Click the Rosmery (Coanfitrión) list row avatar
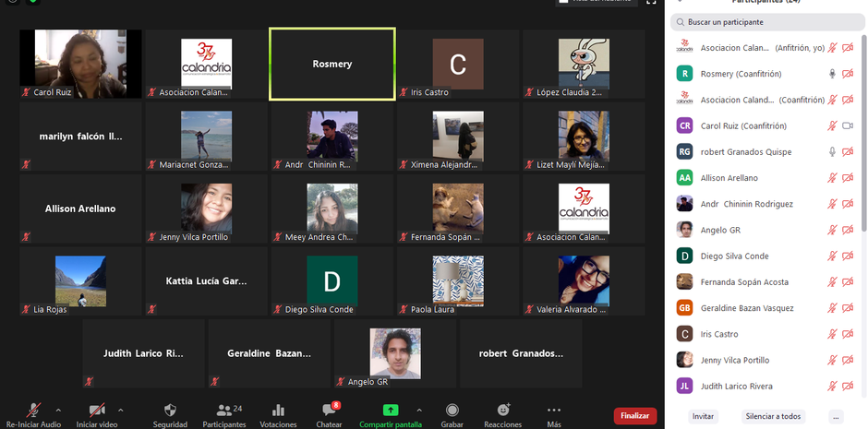This screenshot has width=868, height=429. tap(685, 74)
